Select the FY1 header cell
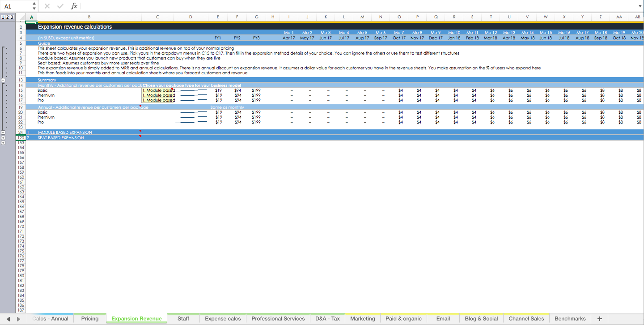This screenshot has width=644, height=325. click(x=218, y=38)
